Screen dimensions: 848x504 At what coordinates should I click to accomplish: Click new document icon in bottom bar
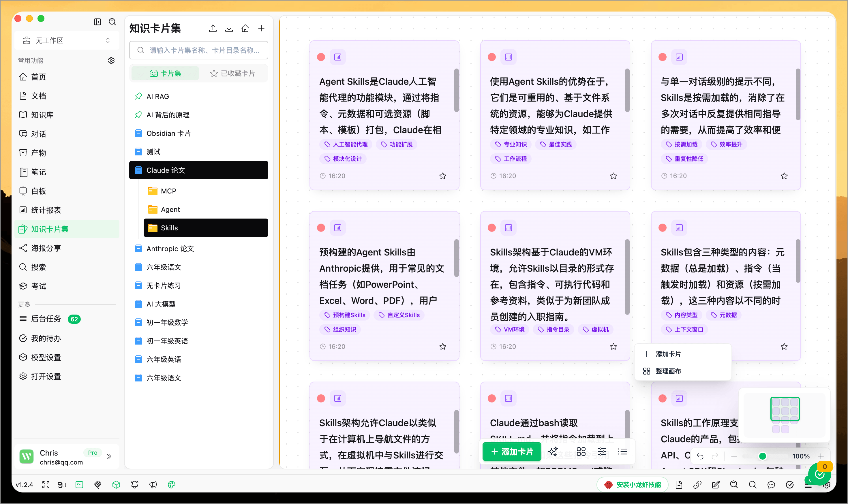coord(679,485)
